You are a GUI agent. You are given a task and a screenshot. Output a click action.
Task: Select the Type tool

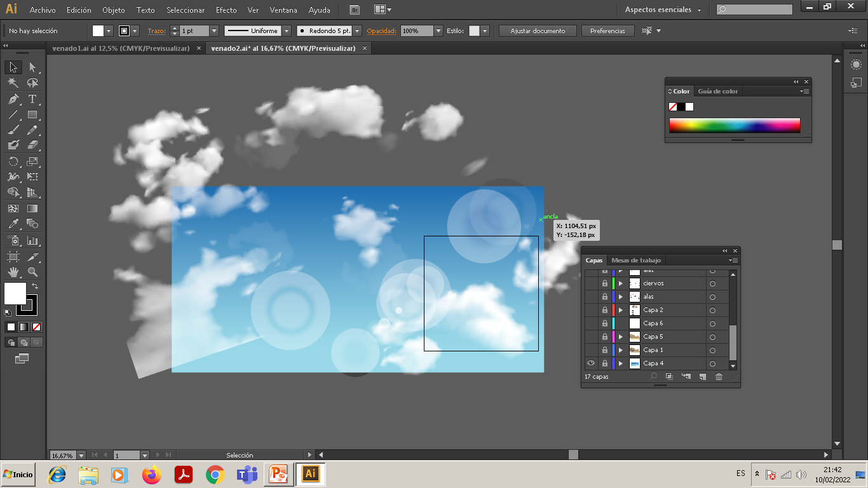pos(32,99)
